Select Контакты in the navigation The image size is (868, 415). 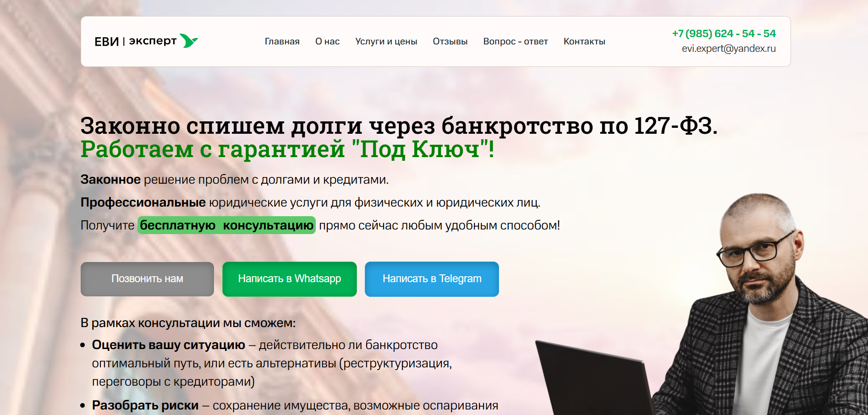tap(584, 41)
